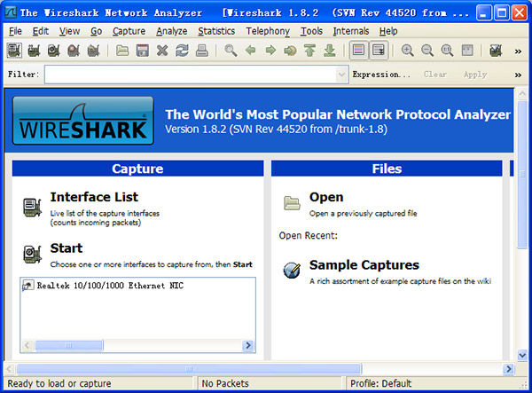Reload the capture file toolbar icon
532x393 pixels.
[182, 51]
